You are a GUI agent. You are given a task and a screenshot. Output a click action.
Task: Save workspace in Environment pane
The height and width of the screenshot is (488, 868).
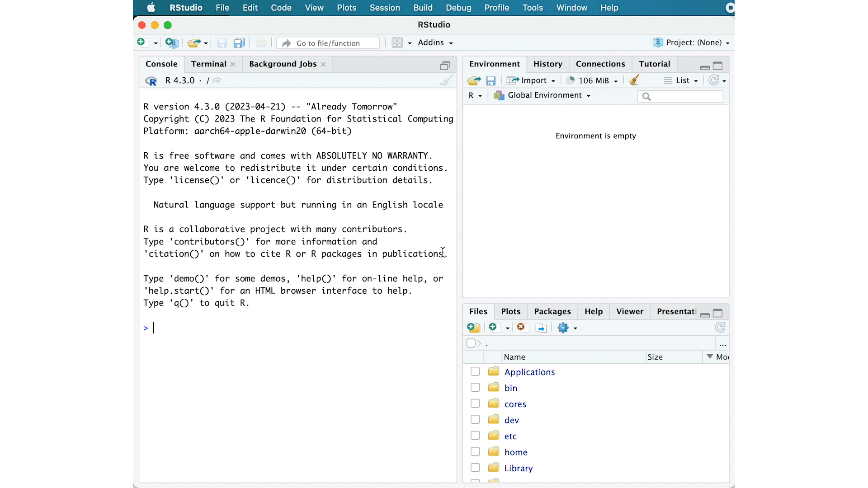point(491,80)
